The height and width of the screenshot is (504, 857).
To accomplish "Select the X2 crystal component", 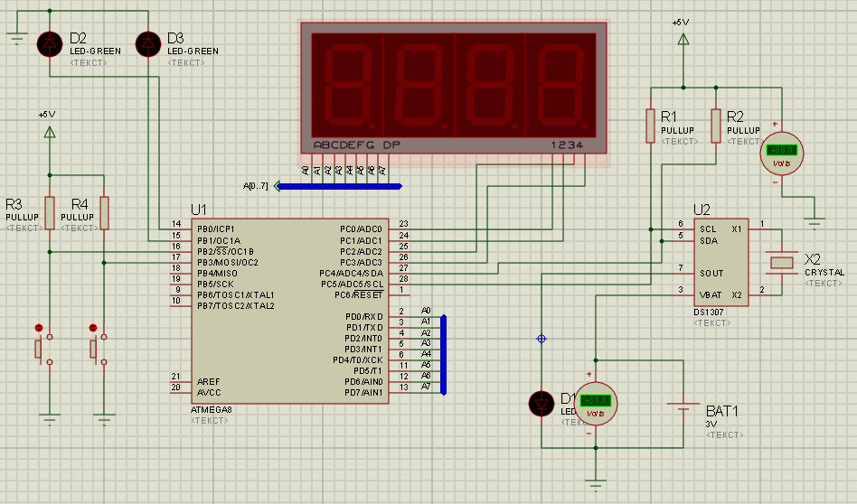I will 780,262.
